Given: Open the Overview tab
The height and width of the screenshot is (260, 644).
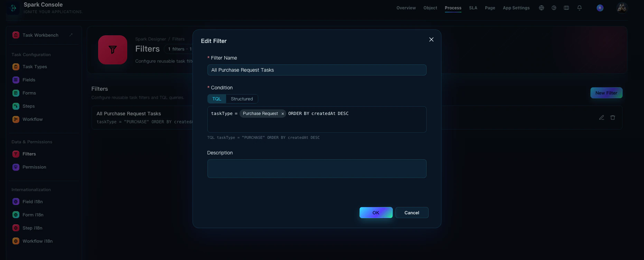Looking at the screenshot, I should click(x=406, y=8).
